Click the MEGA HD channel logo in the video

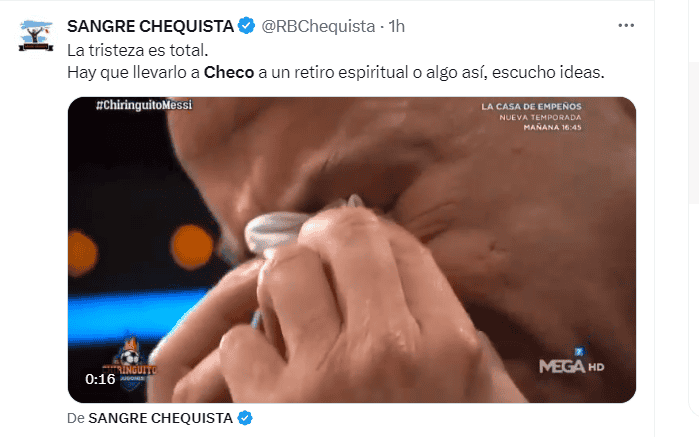click(572, 363)
